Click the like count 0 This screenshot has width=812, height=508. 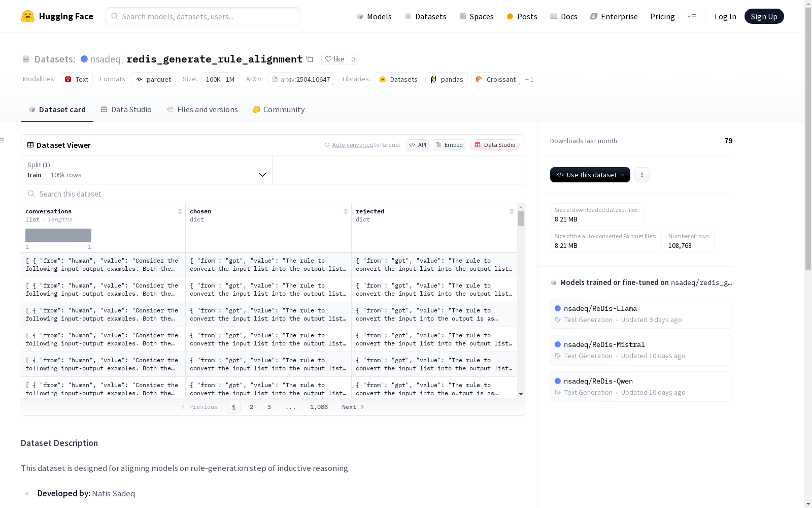pyautogui.click(x=353, y=59)
